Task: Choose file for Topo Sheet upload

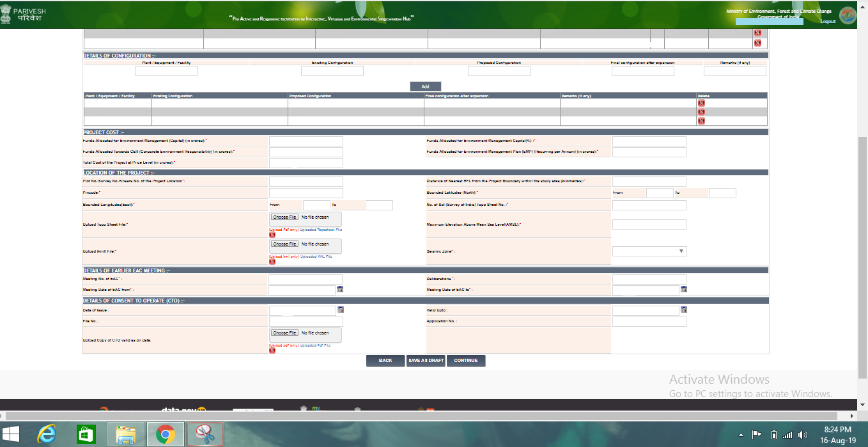Action: (x=284, y=217)
